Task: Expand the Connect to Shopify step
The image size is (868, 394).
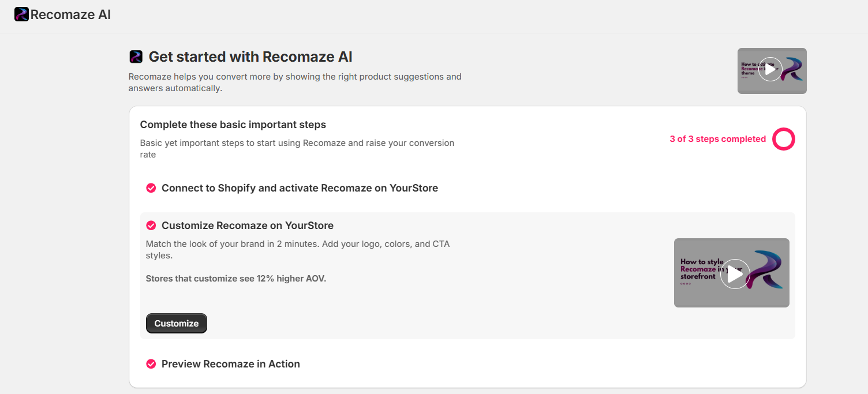Action: click(300, 188)
